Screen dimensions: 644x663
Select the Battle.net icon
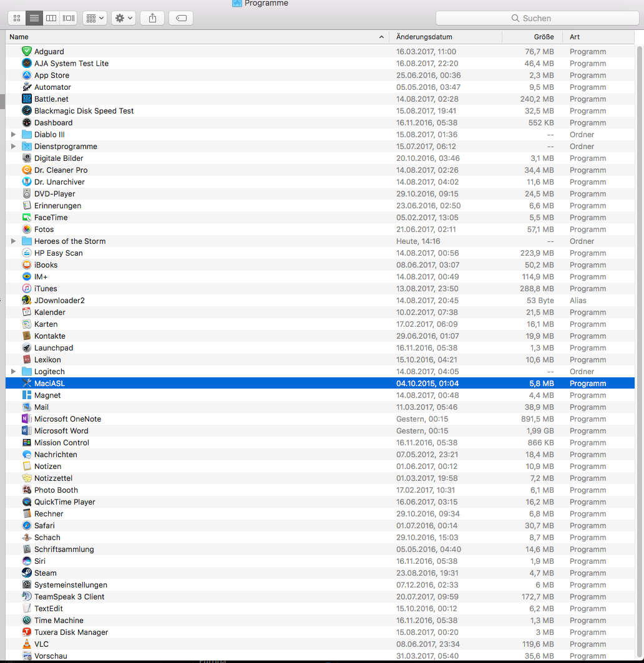pos(27,99)
